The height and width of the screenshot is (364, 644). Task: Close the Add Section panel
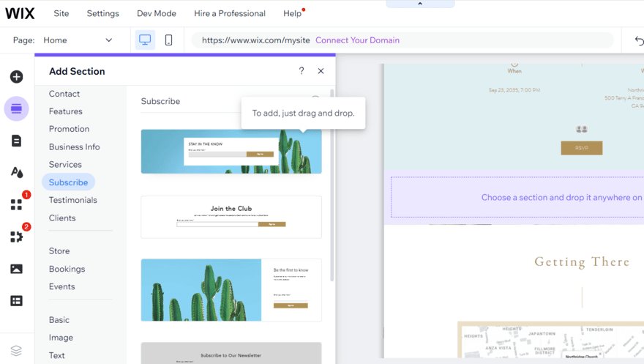click(x=321, y=71)
